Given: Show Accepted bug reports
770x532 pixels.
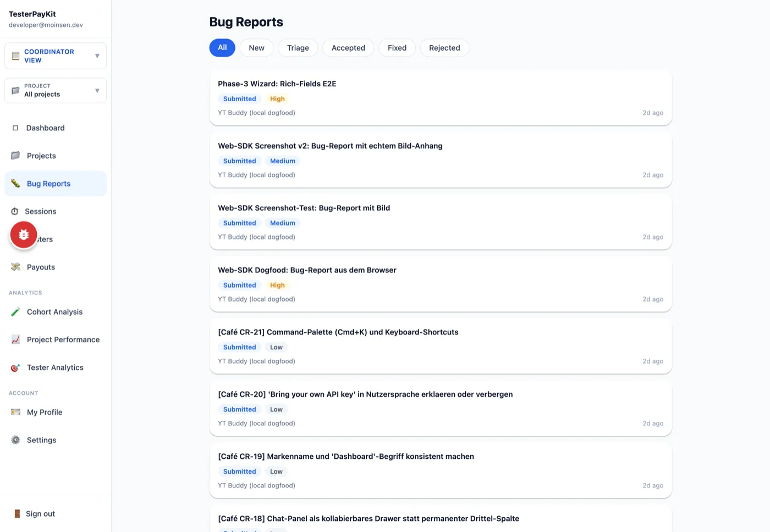Looking at the screenshot, I should 348,48.
